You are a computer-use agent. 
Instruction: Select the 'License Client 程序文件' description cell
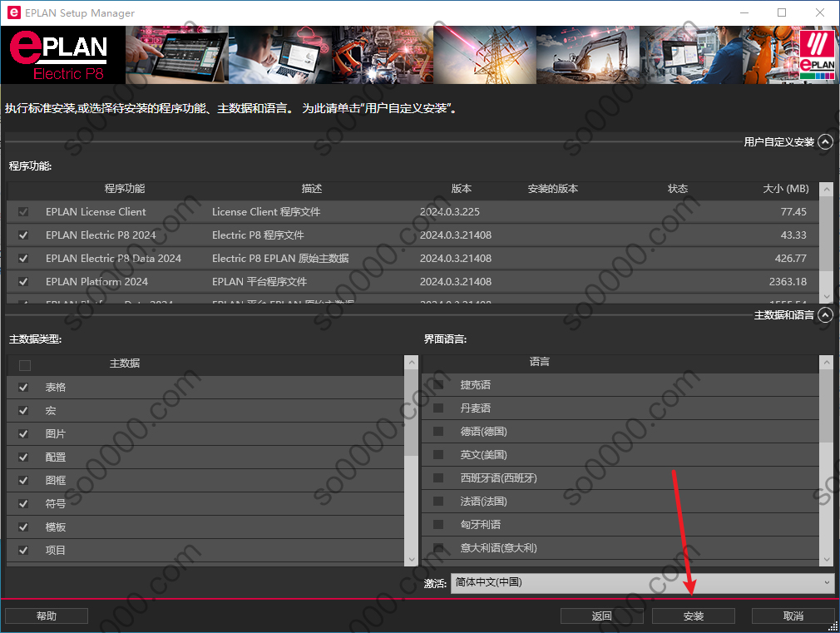266,212
